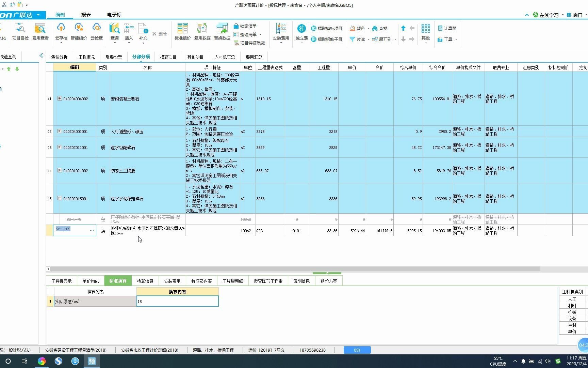Open the 计算器 calculator
The height and width of the screenshot is (368, 588).
[x=447, y=28]
